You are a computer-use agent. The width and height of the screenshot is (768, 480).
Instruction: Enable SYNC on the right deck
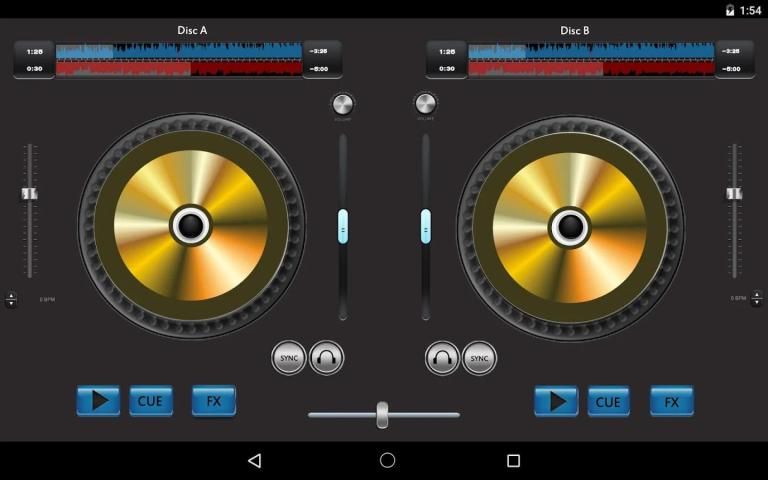(x=479, y=358)
